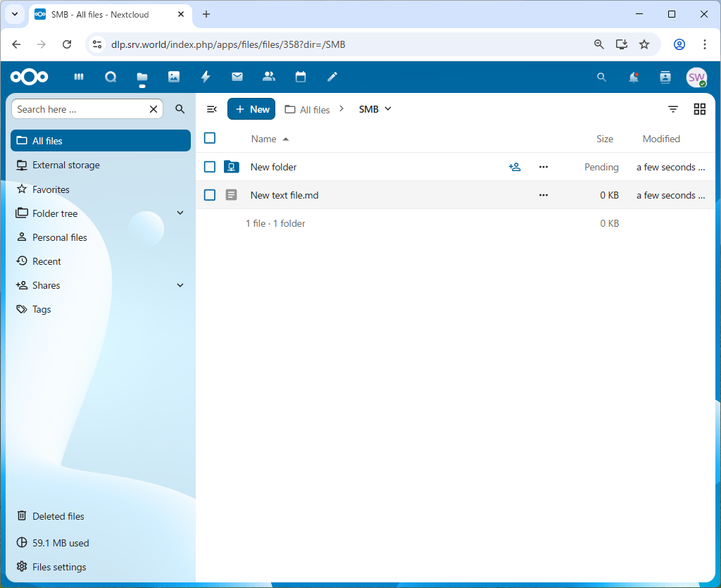
Task: Open actions menu for New folder
Action: pos(544,167)
